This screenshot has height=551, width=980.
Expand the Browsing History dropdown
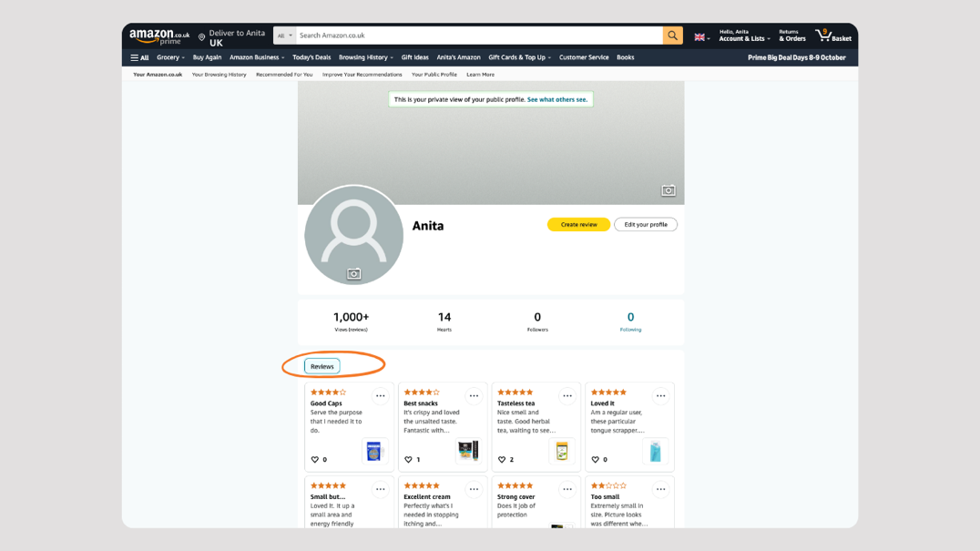[365, 57]
